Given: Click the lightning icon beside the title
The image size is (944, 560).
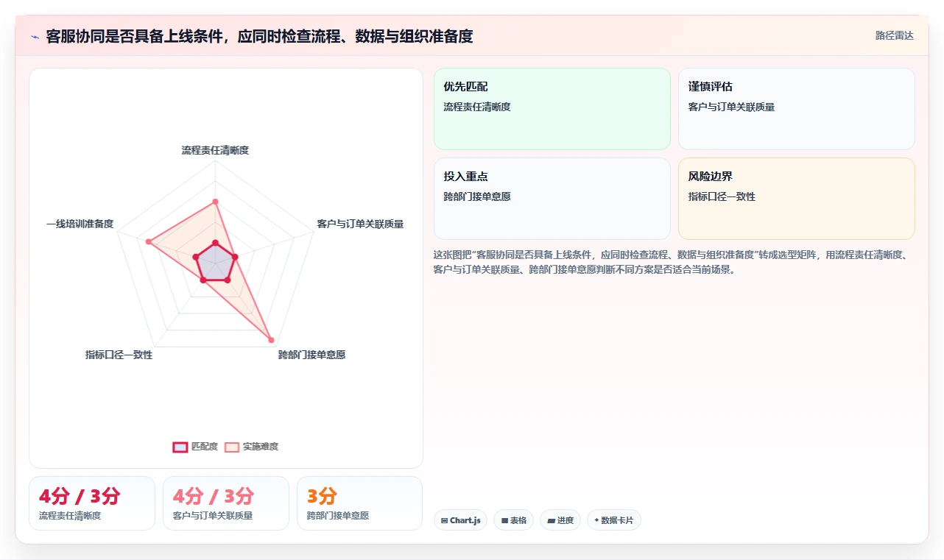Looking at the screenshot, I should (x=35, y=36).
